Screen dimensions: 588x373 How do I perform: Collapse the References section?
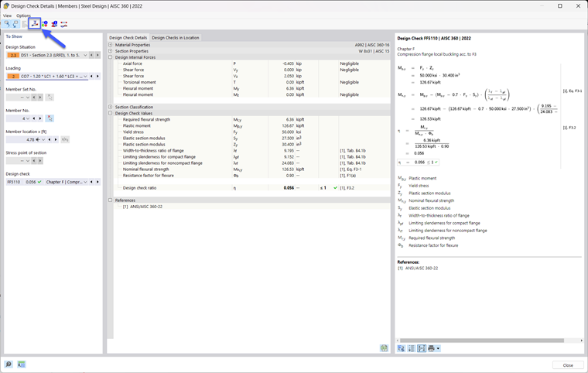(x=110, y=200)
